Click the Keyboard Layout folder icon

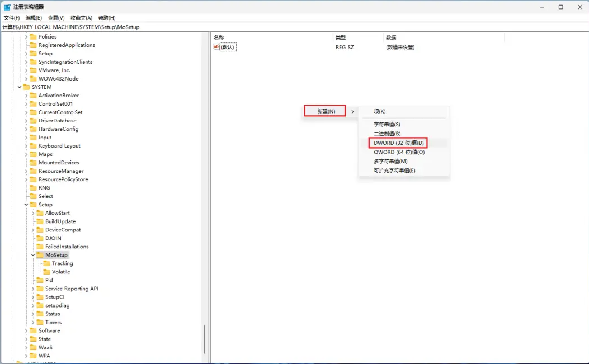pos(34,146)
